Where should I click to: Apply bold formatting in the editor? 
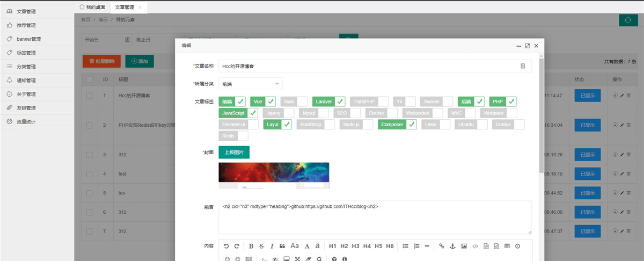(251, 246)
